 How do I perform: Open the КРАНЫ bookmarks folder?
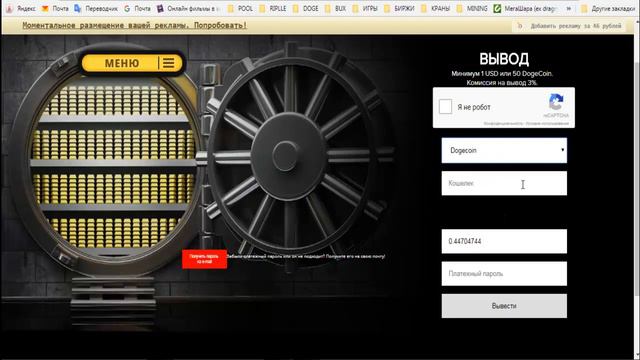pos(435,8)
